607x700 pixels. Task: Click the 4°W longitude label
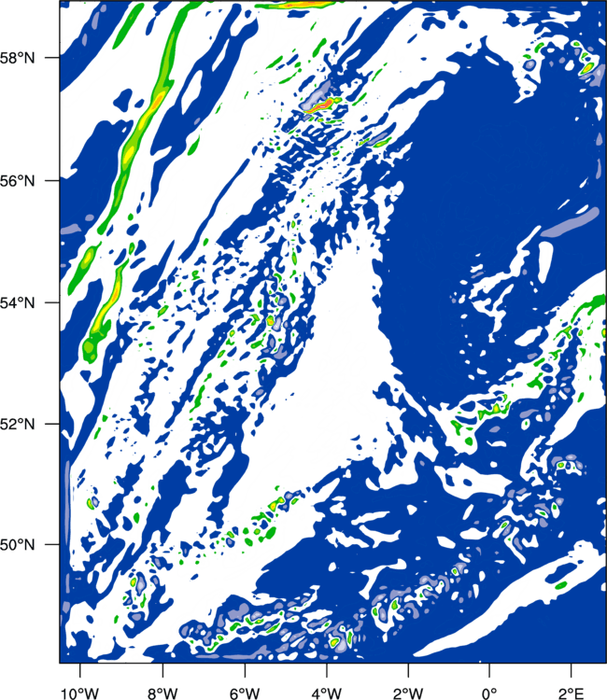tap(327, 693)
